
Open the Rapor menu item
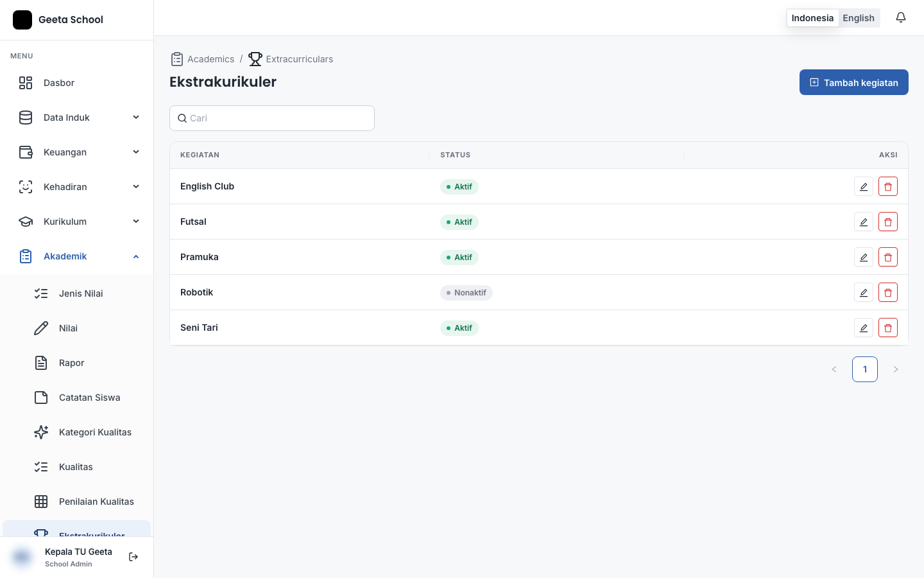77,363
